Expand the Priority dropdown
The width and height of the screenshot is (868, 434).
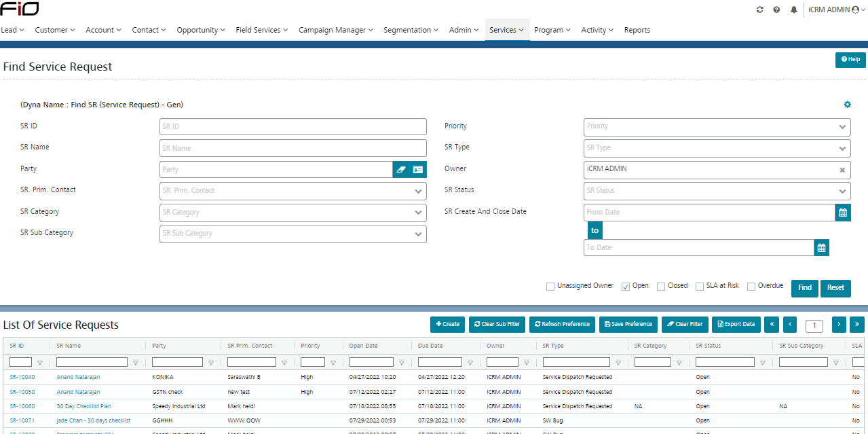coord(842,127)
